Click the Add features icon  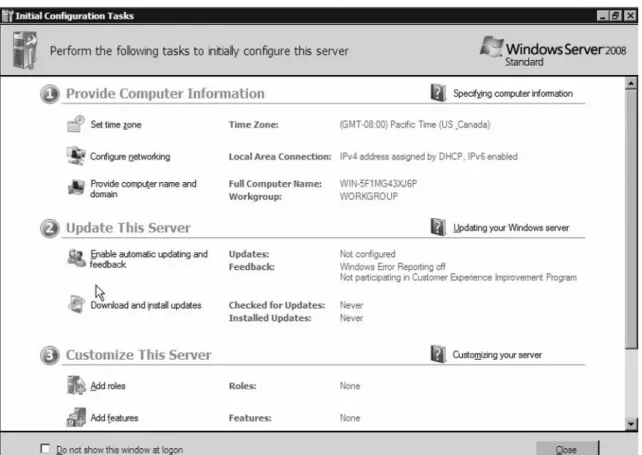[x=76, y=417]
